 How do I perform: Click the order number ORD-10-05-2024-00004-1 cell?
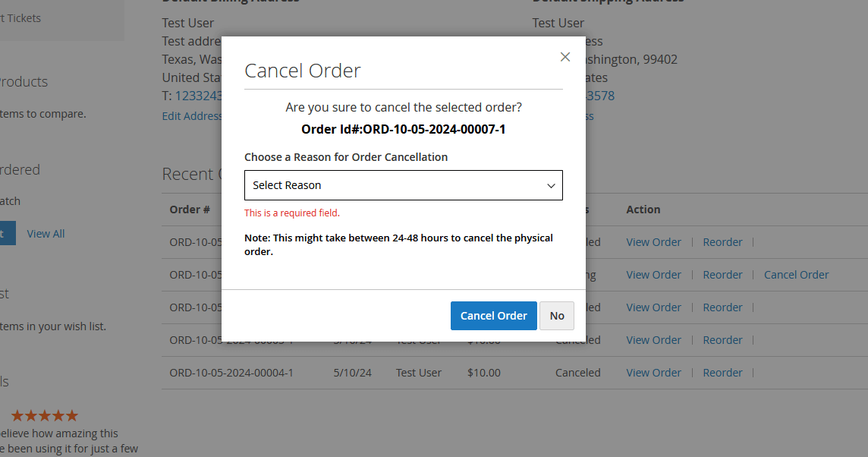[x=231, y=373]
